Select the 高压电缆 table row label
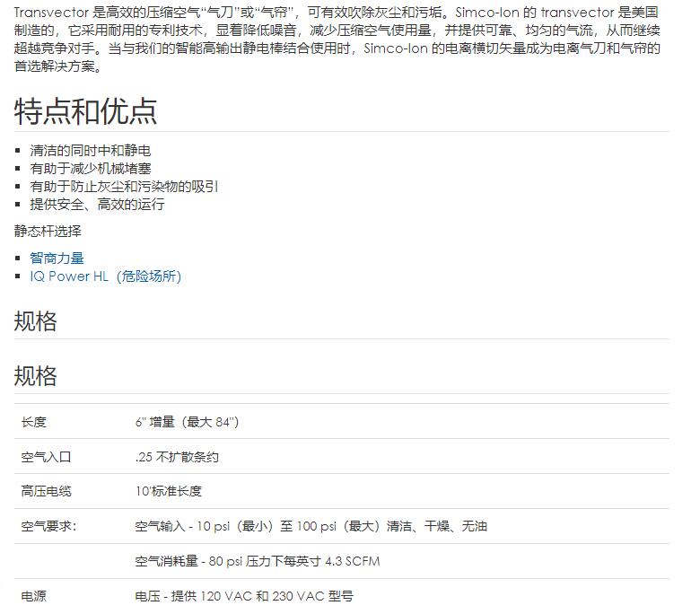The image size is (700, 614). (46, 492)
